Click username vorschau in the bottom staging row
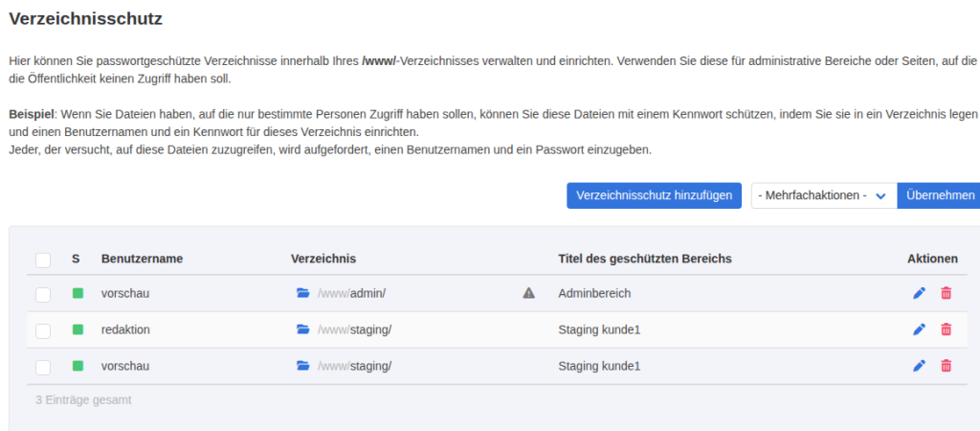This screenshot has height=431, width=980. pos(125,365)
